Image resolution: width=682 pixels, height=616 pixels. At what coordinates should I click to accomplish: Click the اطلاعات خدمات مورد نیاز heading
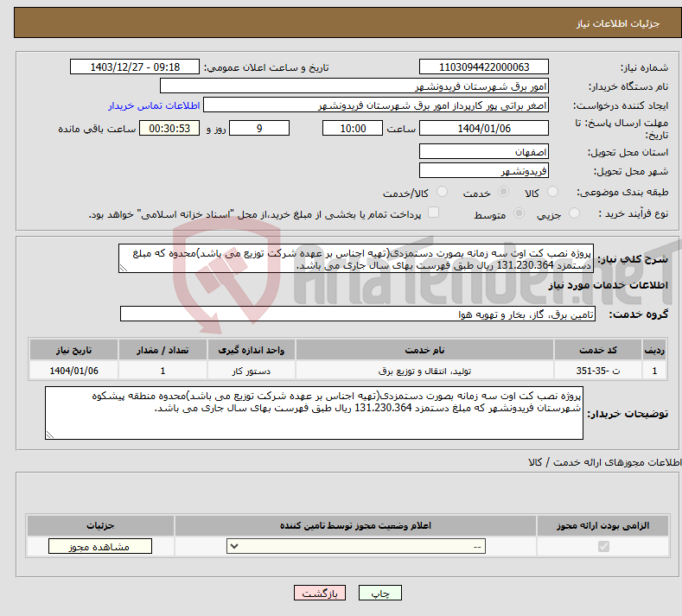(608, 285)
